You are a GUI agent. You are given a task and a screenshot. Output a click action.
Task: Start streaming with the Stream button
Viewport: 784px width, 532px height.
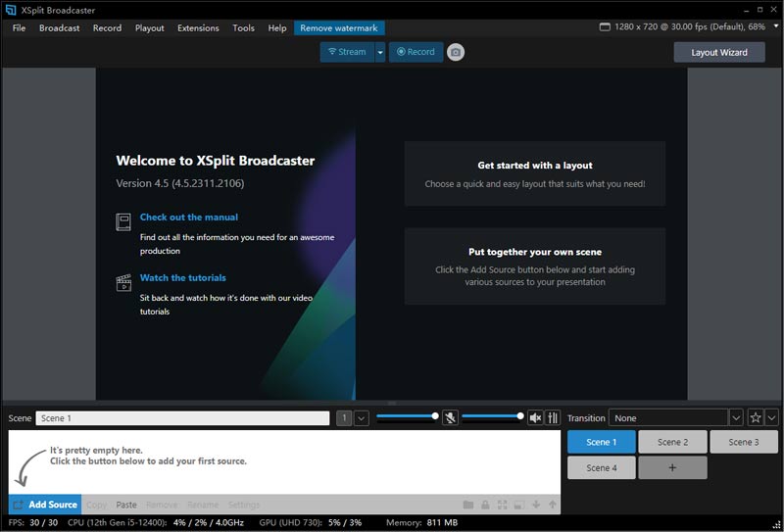pyautogui.click(x=347, y=52)
